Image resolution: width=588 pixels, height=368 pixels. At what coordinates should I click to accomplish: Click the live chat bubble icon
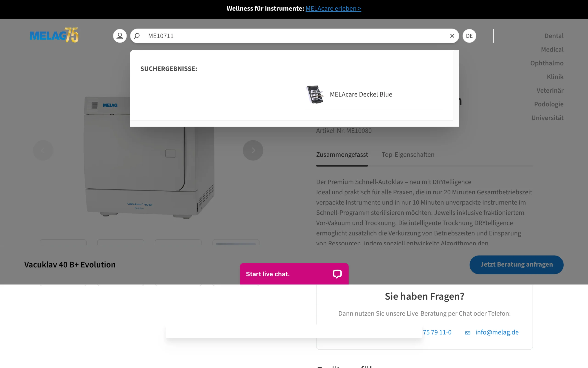(x=337, y=274)
